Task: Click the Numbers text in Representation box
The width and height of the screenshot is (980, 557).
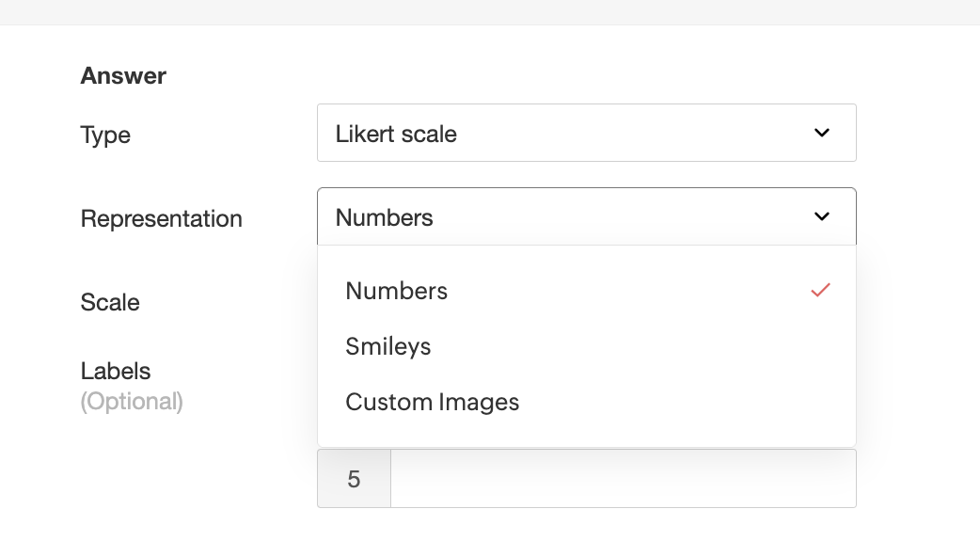Action: click(384, 217)
